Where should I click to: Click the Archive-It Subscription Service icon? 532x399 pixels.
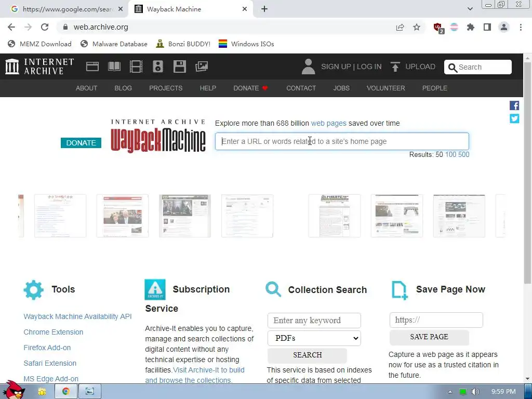coord(155,289)
